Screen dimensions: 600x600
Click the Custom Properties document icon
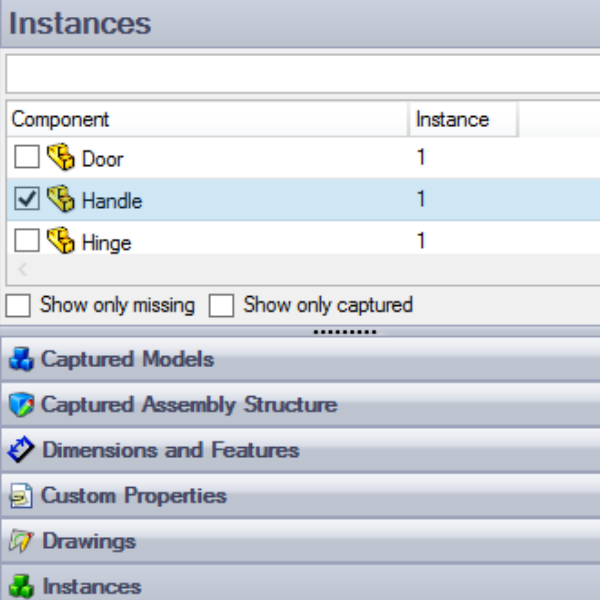click(x=21, y=496)
